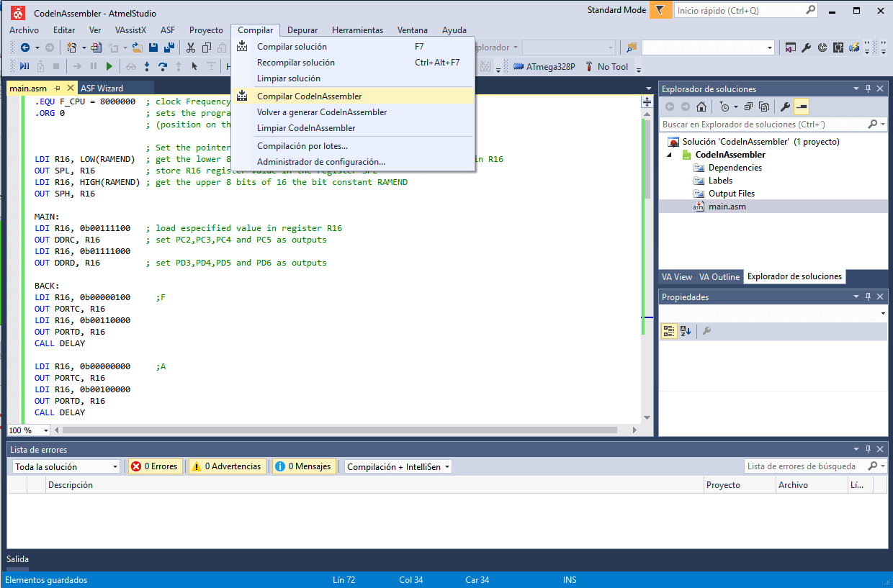Click the Save All floppy icon
Viewport: 893px width, 588px height.
click(x=169, y=48)
